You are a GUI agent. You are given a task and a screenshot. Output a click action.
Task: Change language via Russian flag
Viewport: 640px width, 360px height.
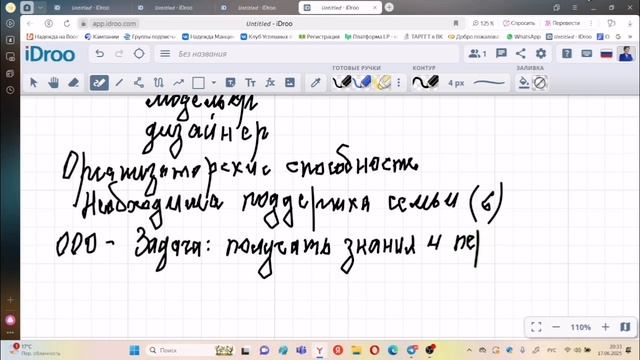pos(607,54)
